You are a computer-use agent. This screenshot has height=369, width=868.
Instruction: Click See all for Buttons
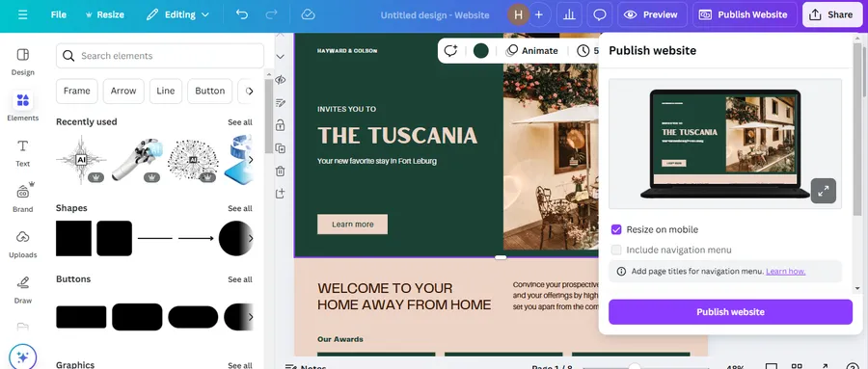(x=240, y=279)
